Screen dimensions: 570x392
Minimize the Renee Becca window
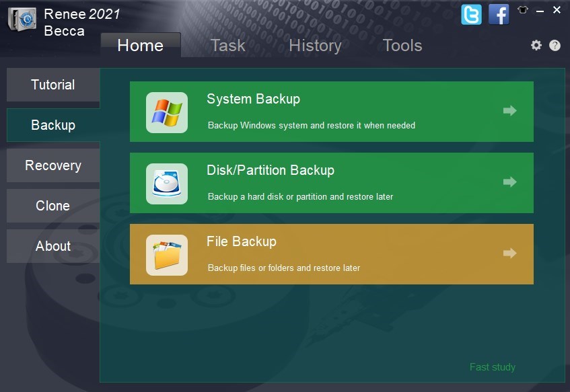coord(540,10)
